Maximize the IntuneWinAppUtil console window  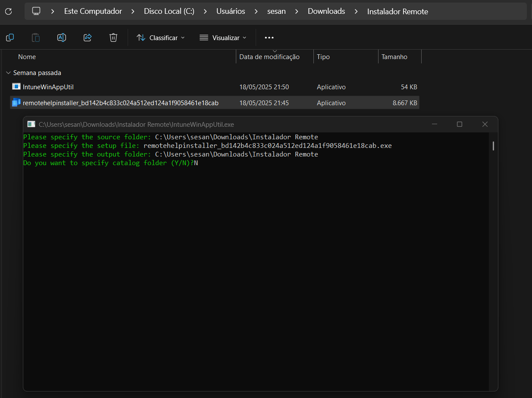click(460, 124)
